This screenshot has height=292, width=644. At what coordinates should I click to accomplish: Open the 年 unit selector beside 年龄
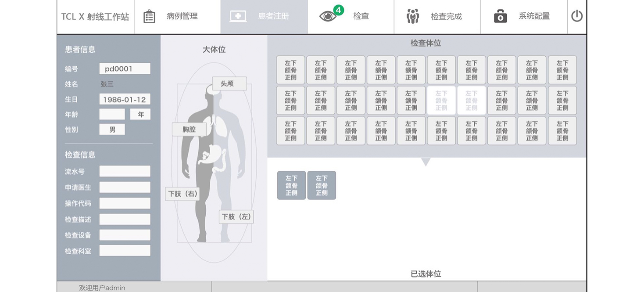click(x=140, y=114)
